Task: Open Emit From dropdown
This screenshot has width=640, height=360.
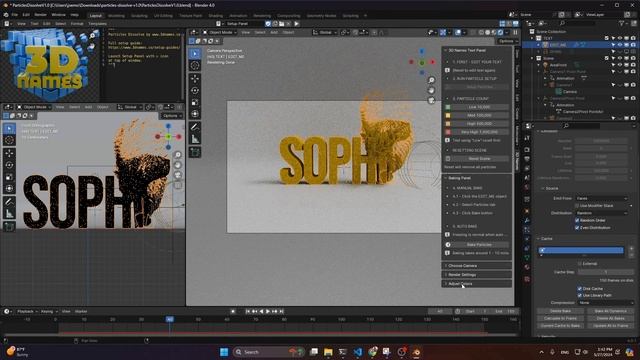Action: 601,198
